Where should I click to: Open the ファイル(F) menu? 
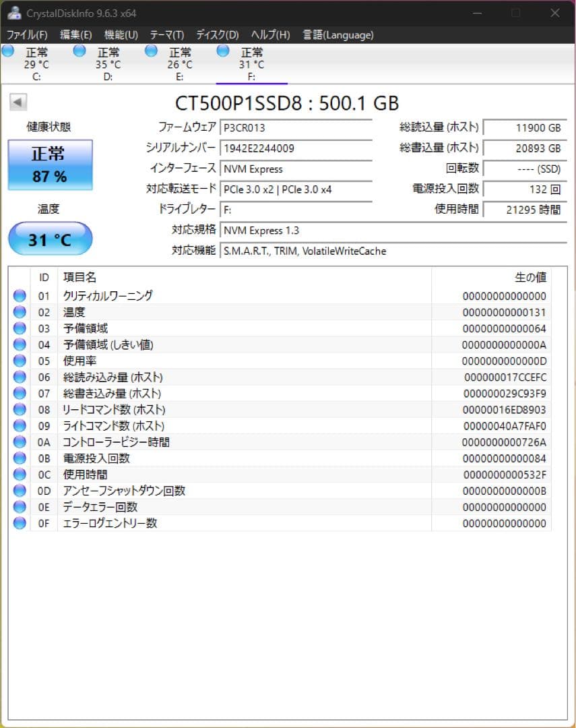pyautogui.click(x=27, y=35)
